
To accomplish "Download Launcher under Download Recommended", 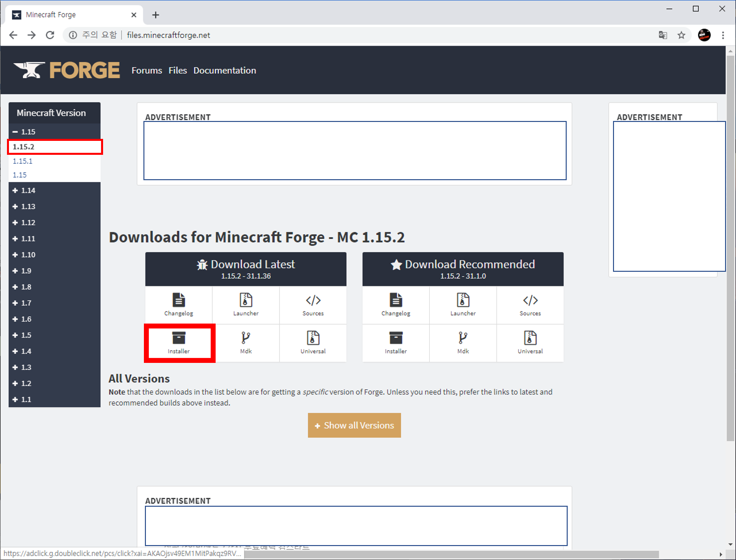I will pos(463,305).
